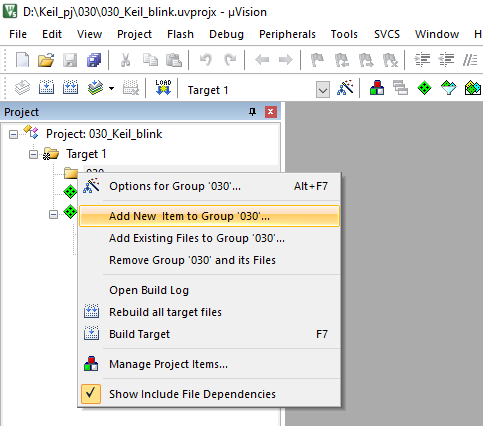Open the Target 1 dropdown arrow
This screenshot has height=426, width=483.
pos(323,90)
